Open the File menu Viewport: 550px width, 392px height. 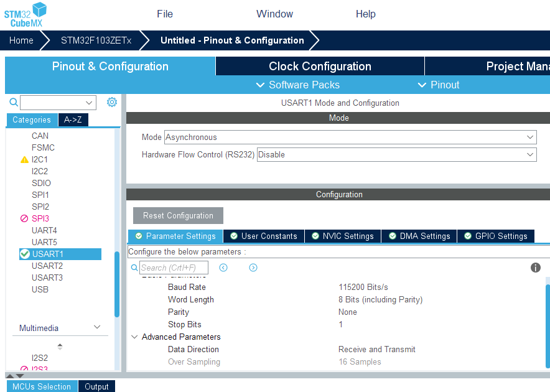(x=165, y=14)
